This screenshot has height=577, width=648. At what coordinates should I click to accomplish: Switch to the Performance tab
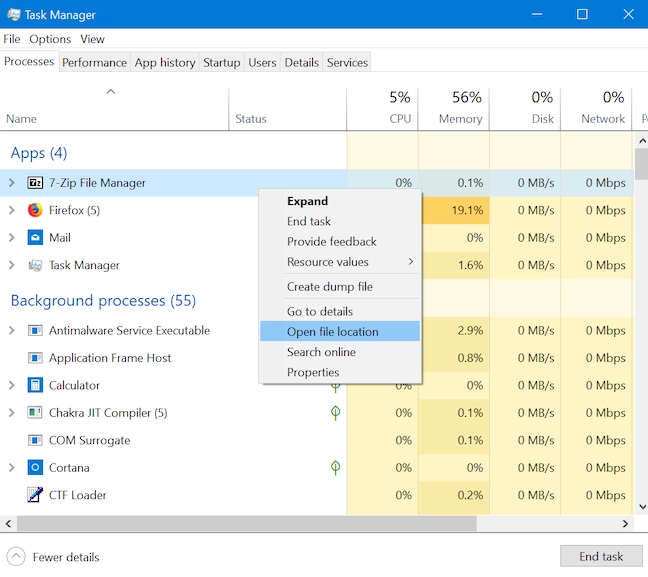[95, 62]
